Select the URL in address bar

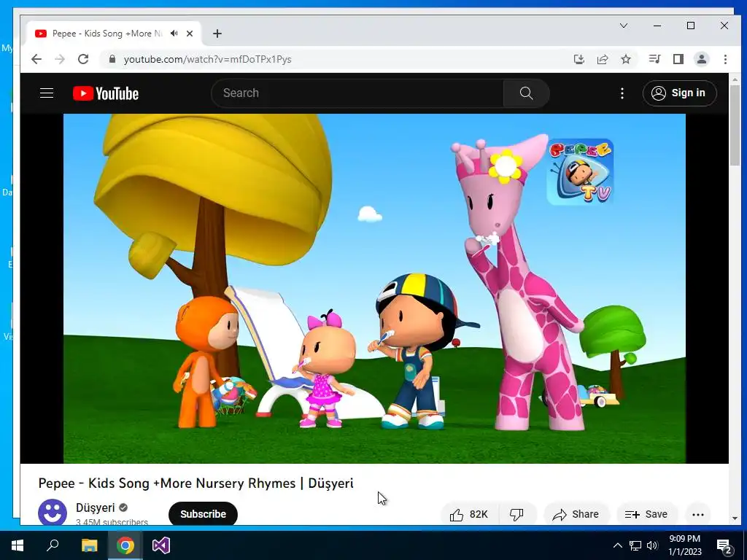click(207, 59)
